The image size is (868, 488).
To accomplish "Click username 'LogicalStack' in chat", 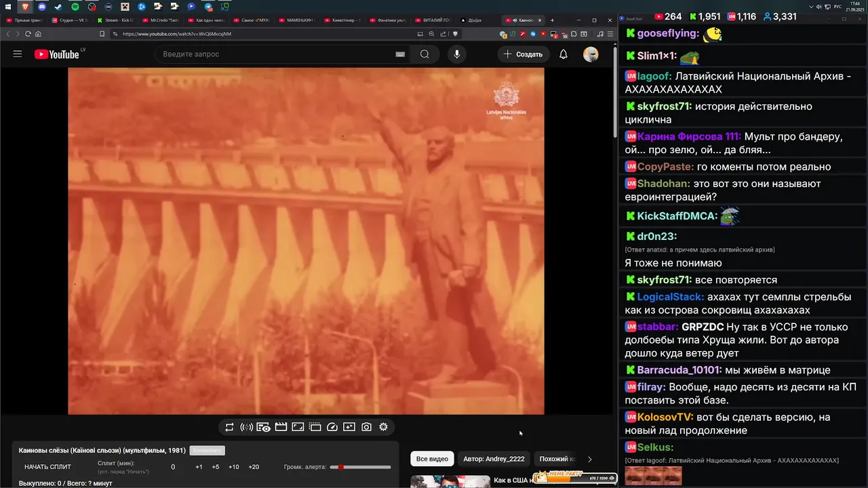I will click(x=671, y=297).
